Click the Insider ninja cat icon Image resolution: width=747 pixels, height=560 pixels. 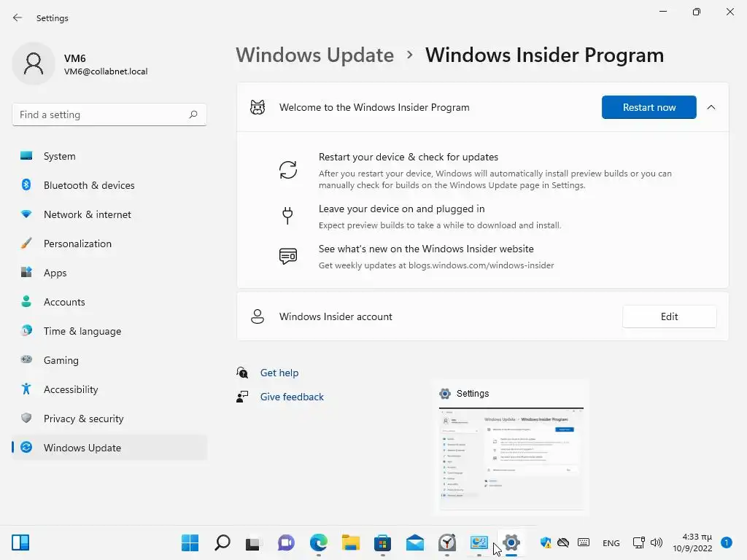(258, 107)
